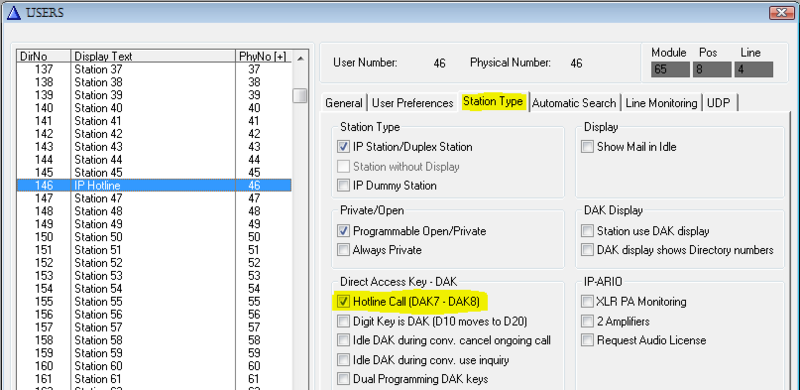Select Station 44 entry
800x390 pixels.
154,160
